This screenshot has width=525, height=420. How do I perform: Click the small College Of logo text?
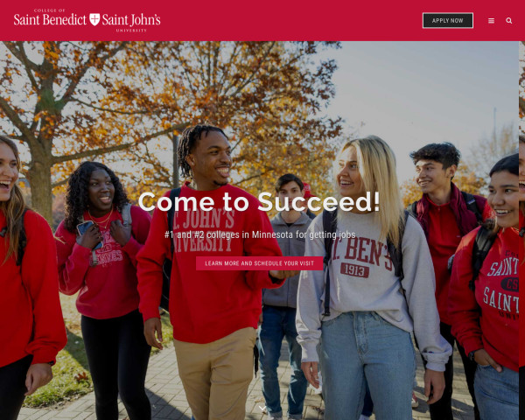coord(50,10)
